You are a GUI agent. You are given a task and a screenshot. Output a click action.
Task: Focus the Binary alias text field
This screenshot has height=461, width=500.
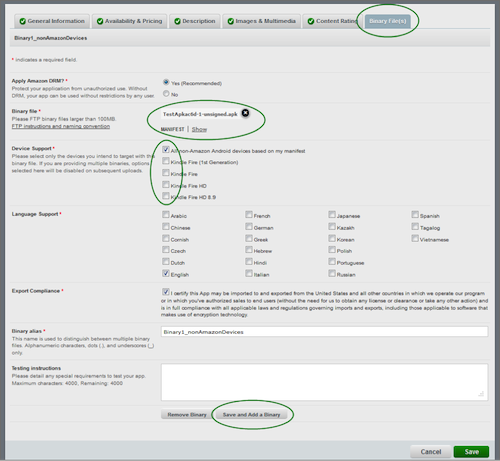click(324, 332)
